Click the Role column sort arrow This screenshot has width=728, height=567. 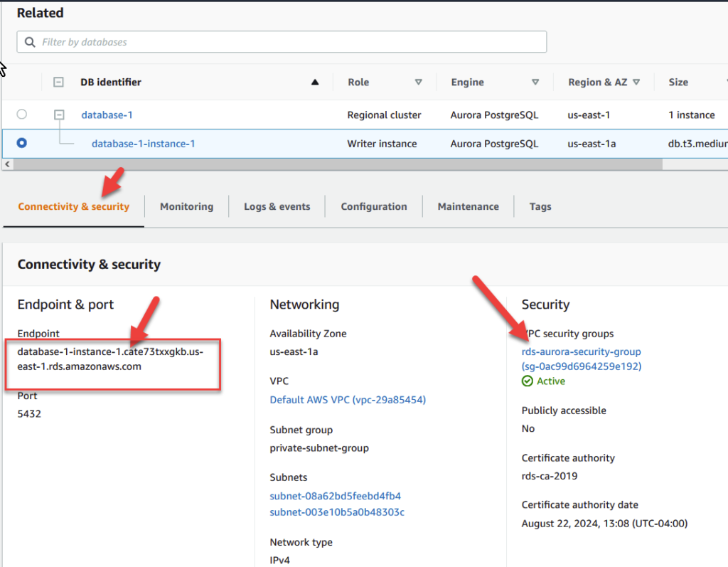point(418,83)
